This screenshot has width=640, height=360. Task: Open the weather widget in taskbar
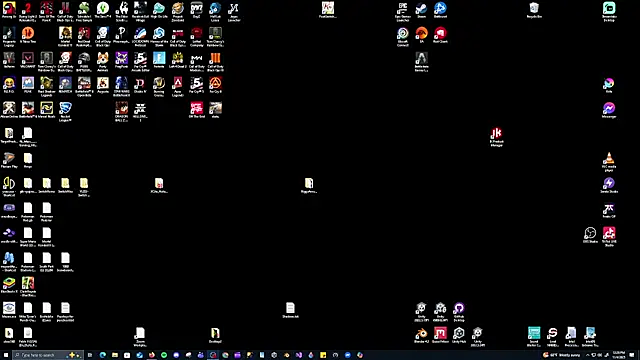[562, 355]
